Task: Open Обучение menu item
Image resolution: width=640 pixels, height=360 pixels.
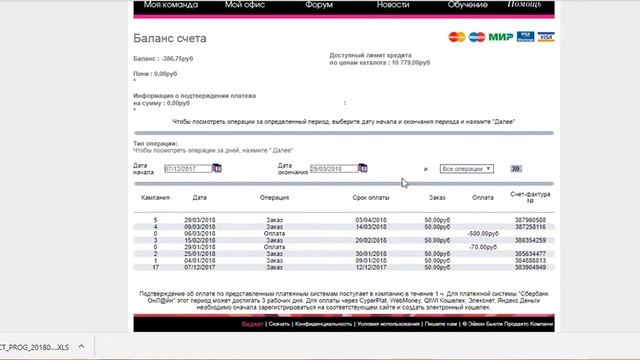Action: pos(467,5)
